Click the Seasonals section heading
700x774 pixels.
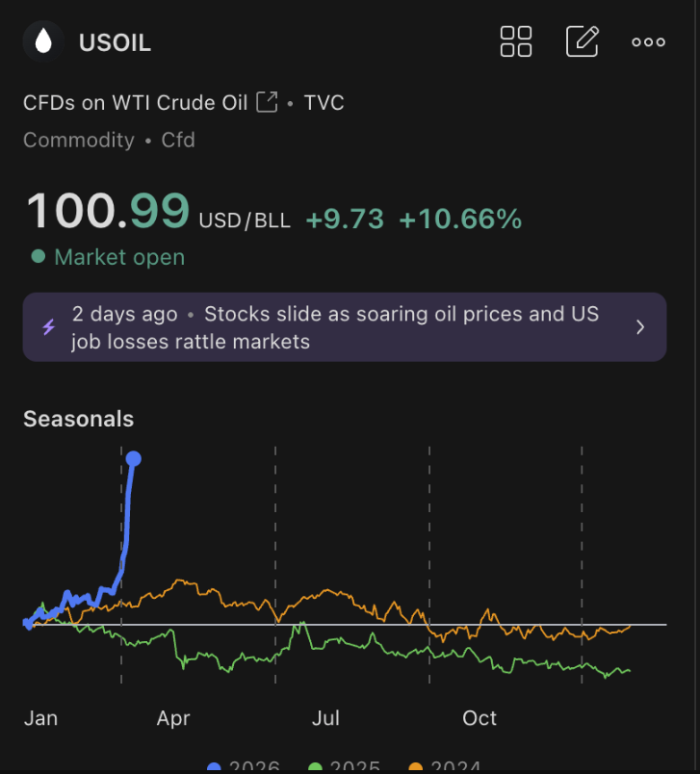[79, 419]
